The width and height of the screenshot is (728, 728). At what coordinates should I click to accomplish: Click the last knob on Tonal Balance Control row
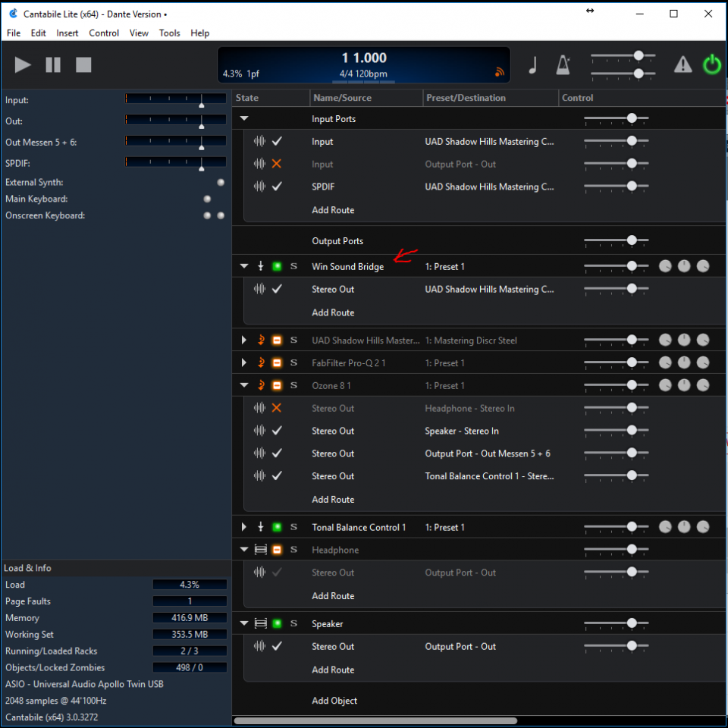click(x=703, y=526)
